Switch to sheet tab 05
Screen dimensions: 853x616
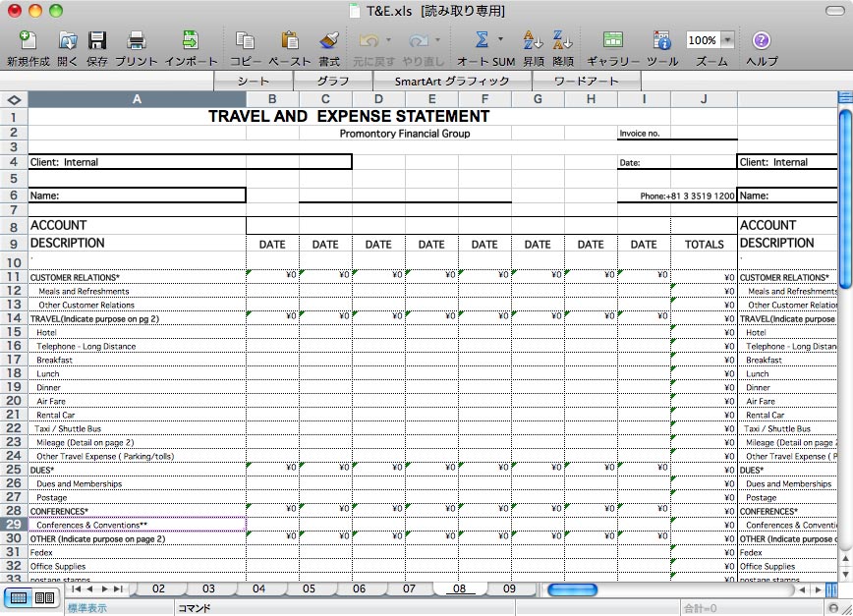point(309,588)
